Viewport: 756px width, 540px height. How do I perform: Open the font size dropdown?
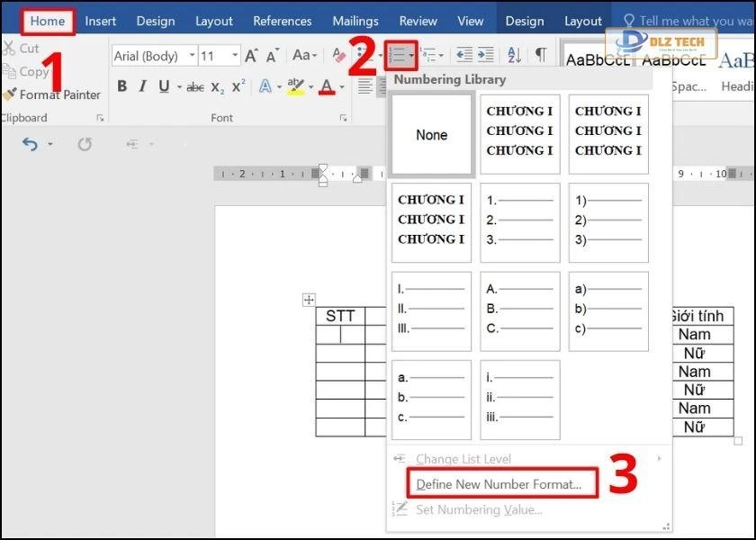click(x=235, y=56)
